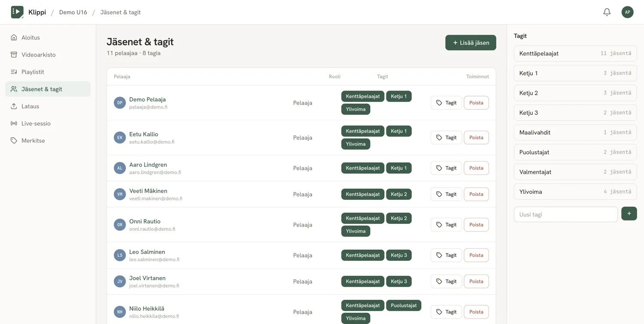Remove Aaro Lindgren with Poista
This screenshot has width=644, height=324.
pyautogui.click(x=476, y=168)
